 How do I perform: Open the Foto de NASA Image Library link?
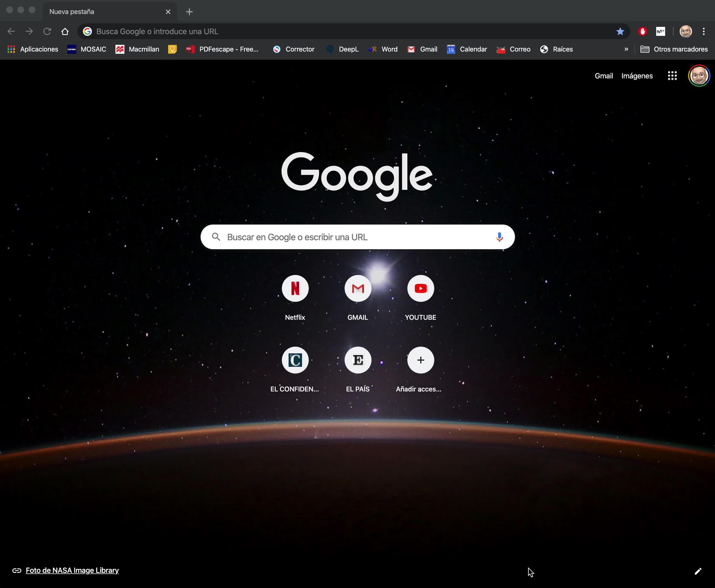click(72, 570)
